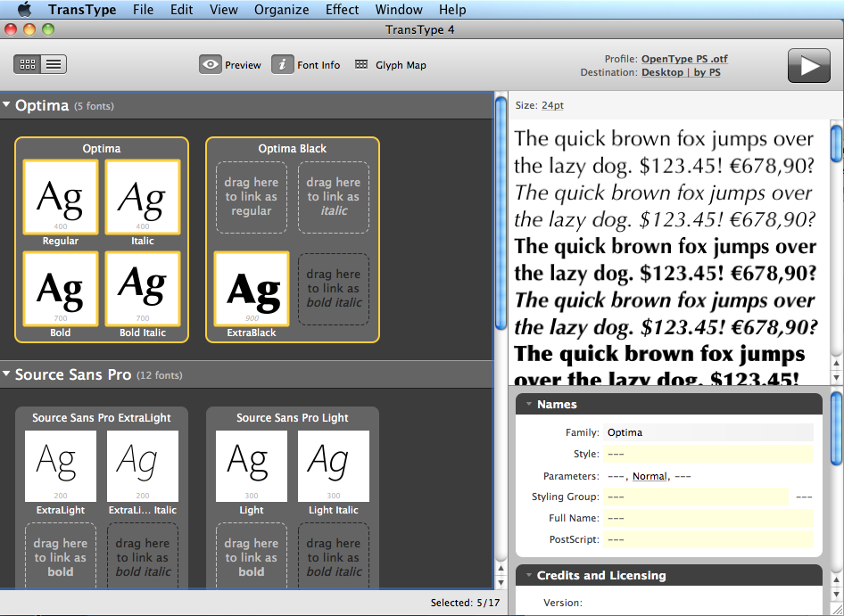Open the Help menu

(x=452, y=10)
